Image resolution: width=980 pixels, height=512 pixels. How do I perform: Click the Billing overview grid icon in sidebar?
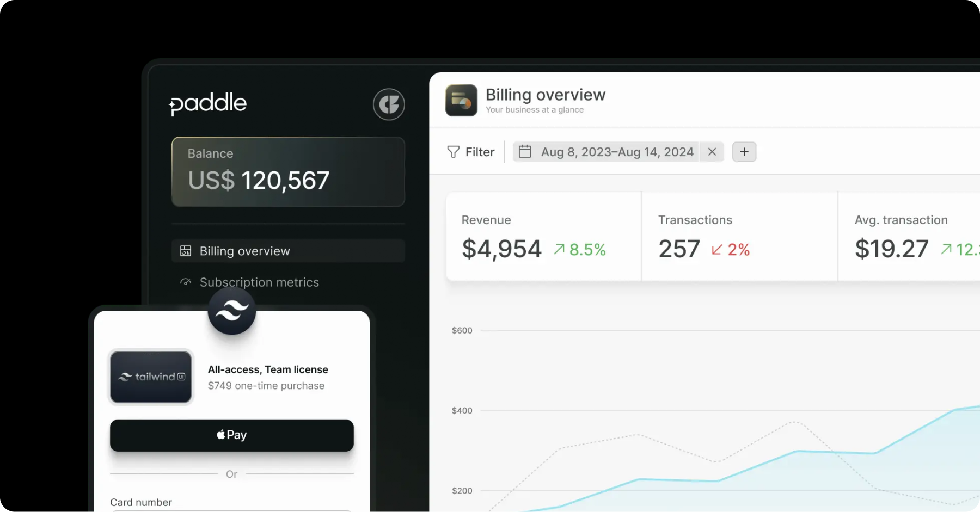click(186, 251)
